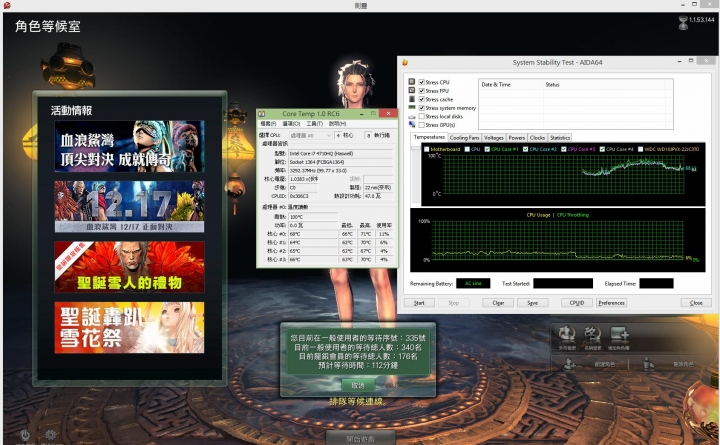Open the 選項(O) menu in Core Temp
This screenshot has width=720, height=445.
pos(291,124)
